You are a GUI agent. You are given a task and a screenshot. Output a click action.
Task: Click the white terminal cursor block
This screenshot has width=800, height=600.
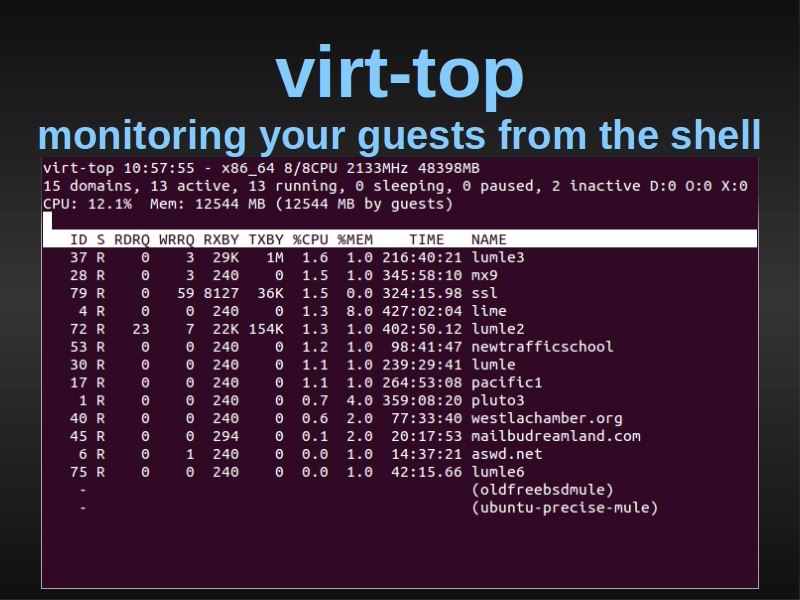click(47, 221)
